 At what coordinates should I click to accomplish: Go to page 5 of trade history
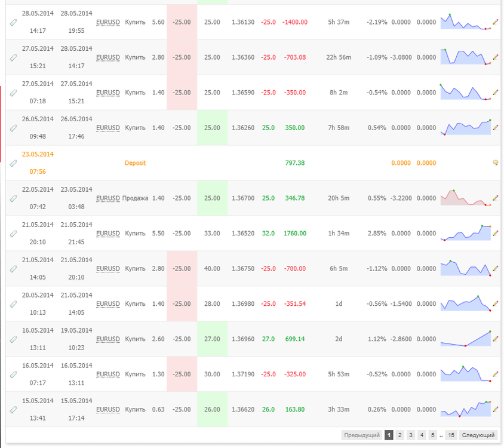[433, 435]
